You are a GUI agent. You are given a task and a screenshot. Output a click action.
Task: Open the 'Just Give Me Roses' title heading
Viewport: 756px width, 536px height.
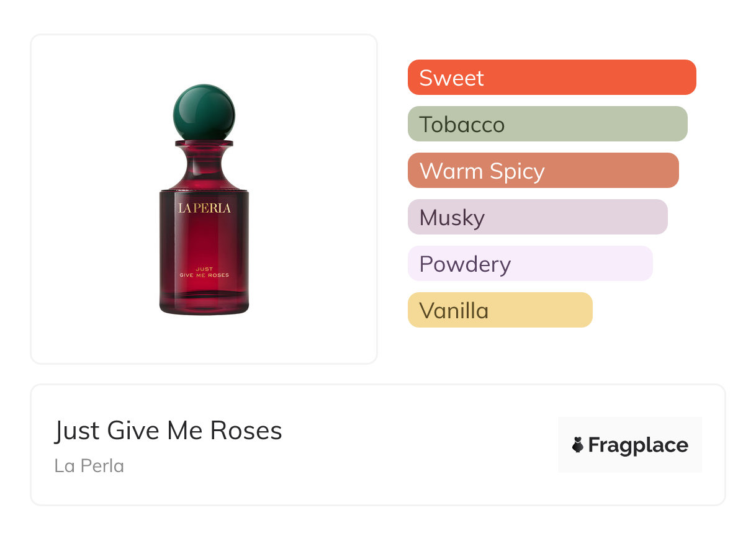coord(168,431)
